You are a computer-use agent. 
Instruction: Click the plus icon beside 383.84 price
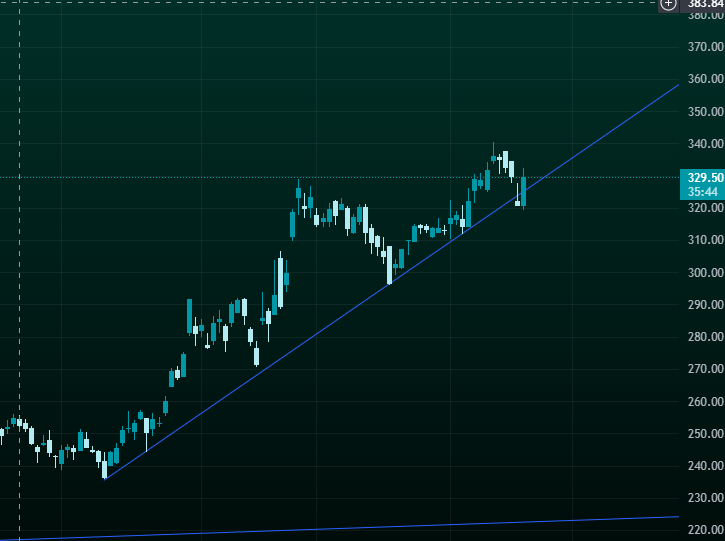coord(668,5)
